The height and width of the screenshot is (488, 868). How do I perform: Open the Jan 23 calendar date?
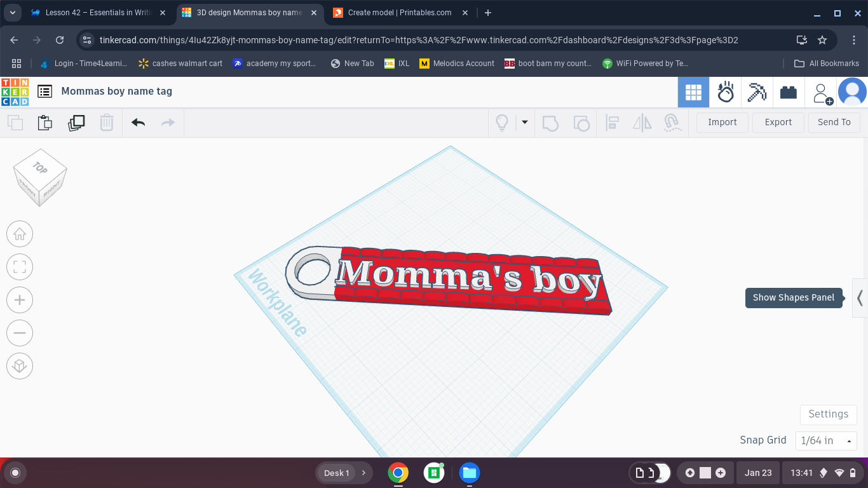pyautogui.click(x=758, y=473)
